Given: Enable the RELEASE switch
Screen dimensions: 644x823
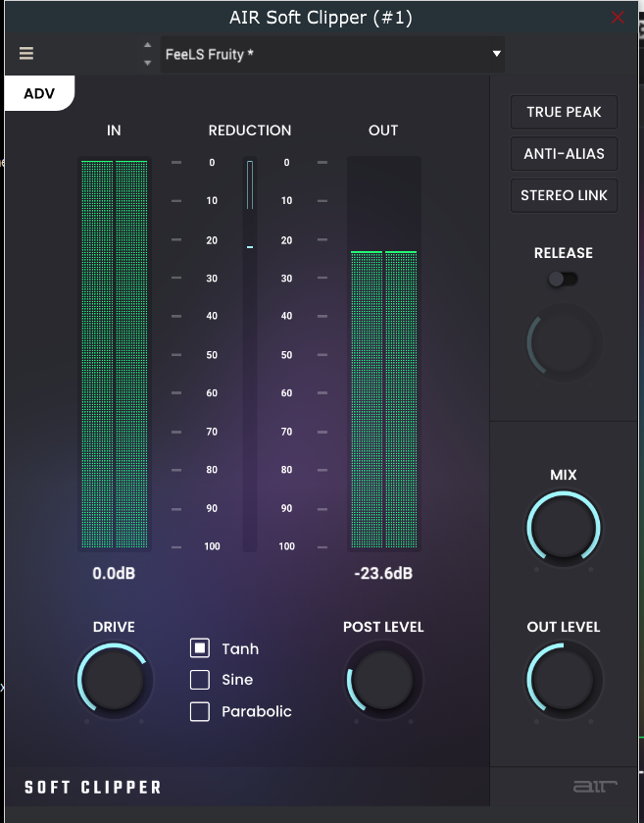Looking at the screenshot, I should point(563,279).
